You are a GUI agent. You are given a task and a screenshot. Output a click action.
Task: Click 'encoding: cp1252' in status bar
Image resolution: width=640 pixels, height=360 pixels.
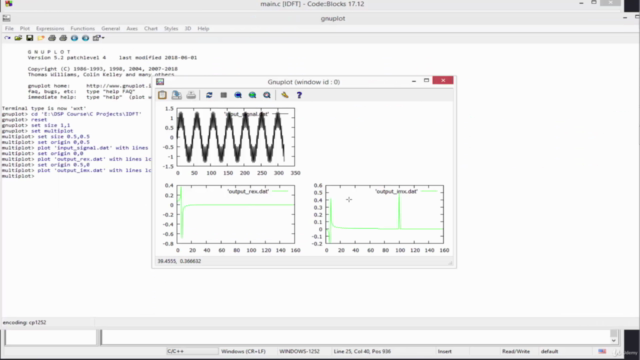(x=24, y=322)
